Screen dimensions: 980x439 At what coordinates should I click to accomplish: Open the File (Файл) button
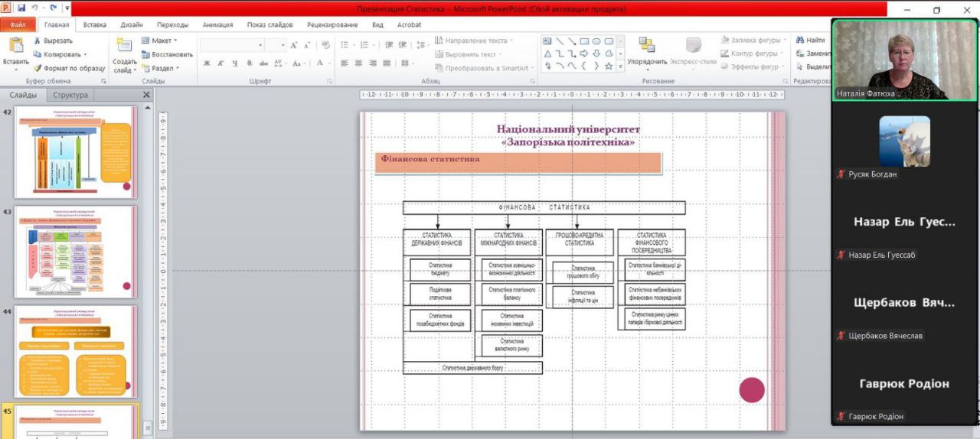point(17,24)
